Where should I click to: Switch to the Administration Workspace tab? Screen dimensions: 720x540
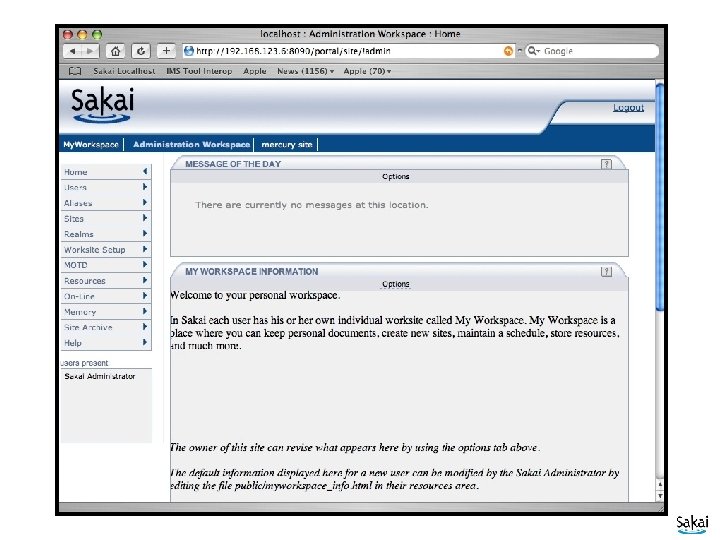pos(191,144)
